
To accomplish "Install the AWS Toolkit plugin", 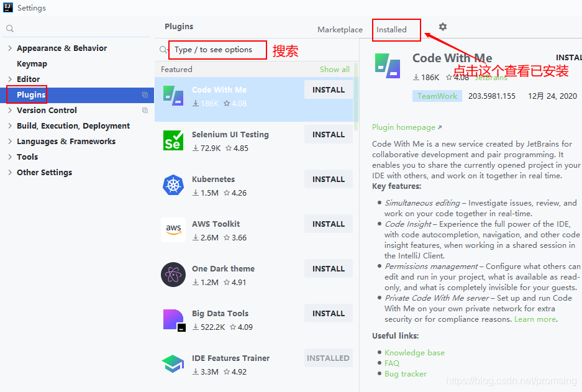I will [x=329, y=224].
